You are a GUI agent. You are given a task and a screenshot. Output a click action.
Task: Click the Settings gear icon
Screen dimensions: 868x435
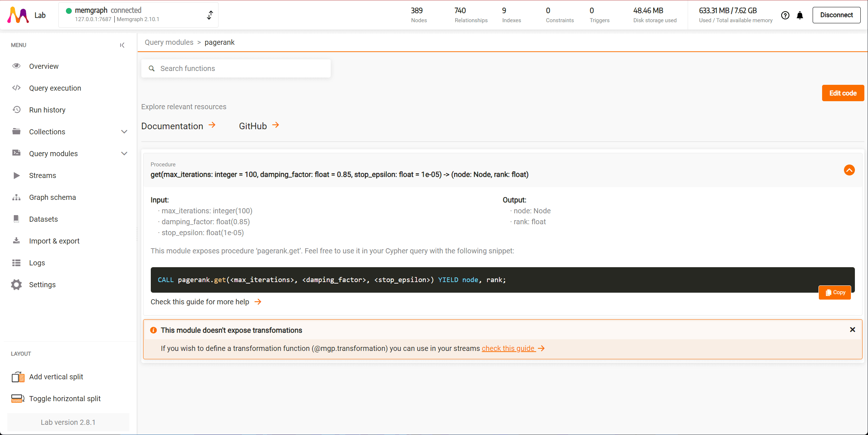click(x=16, y=285)
